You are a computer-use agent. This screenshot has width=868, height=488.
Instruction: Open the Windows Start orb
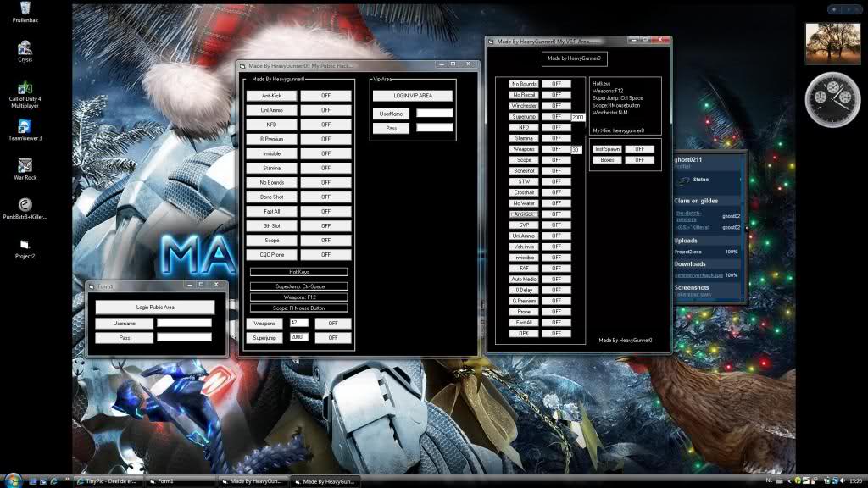[12, 480]
